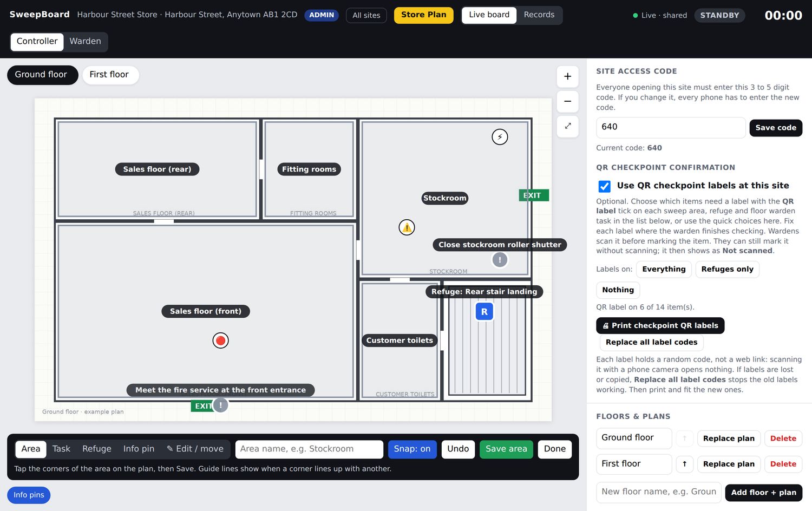The image size is (812, 511).
Task: Click the red fire point marker
Action: point(220,340)
